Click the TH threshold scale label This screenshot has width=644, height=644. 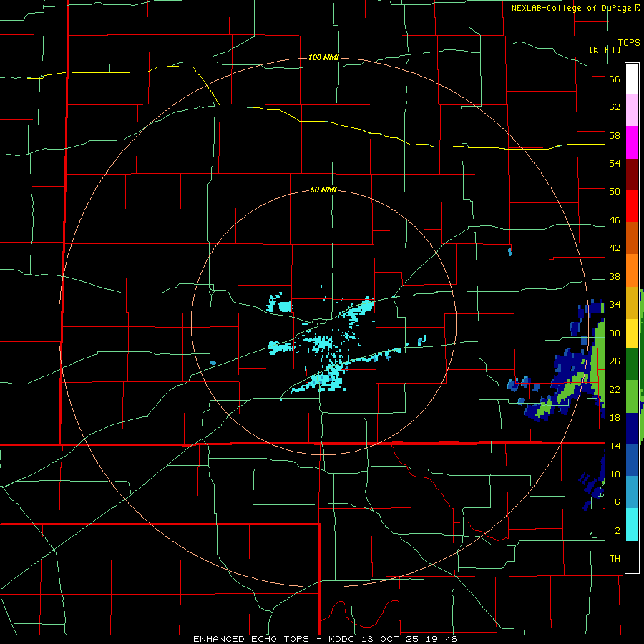[x=615, y=559]
